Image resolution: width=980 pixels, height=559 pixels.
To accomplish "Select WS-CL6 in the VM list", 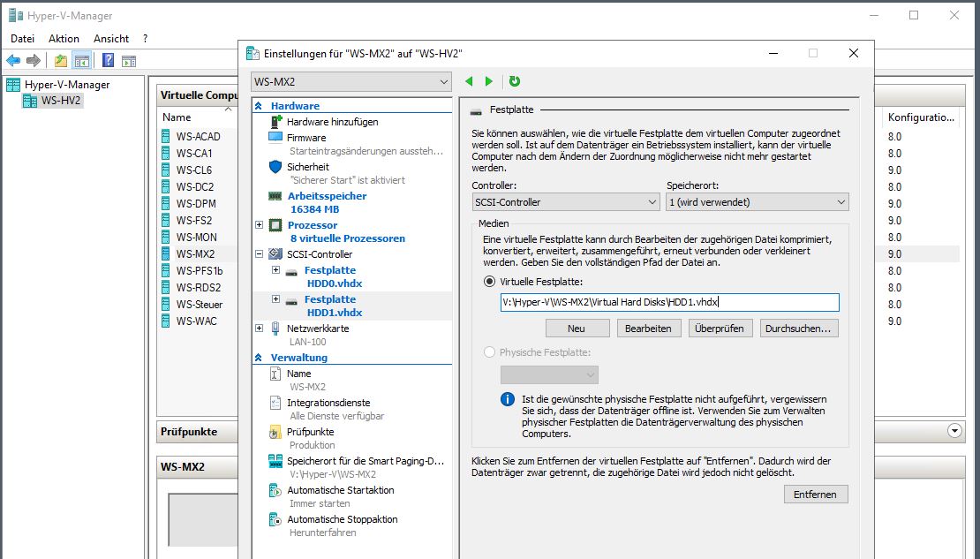I will 193,170.
